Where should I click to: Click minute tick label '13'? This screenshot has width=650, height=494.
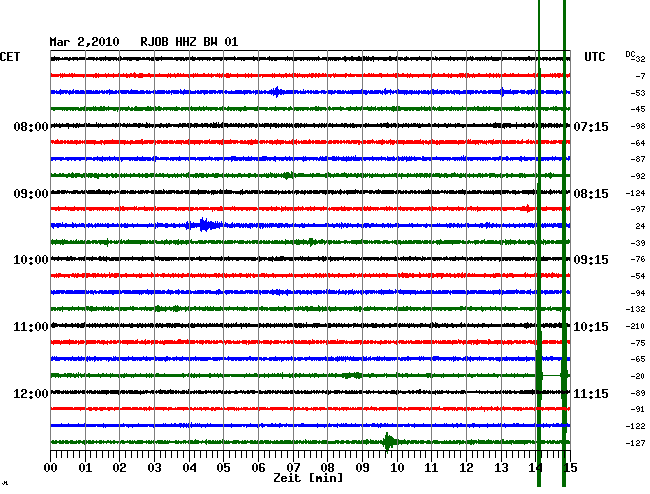501,468
